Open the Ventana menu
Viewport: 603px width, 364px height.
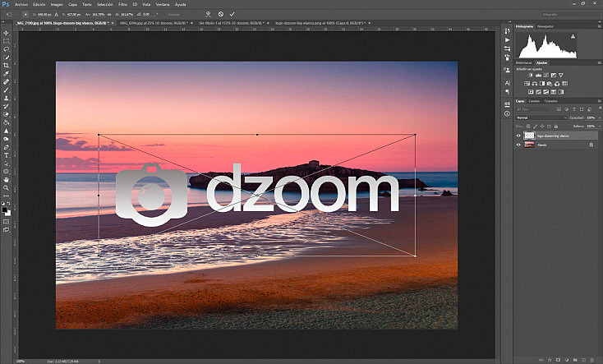click(163, 5)
